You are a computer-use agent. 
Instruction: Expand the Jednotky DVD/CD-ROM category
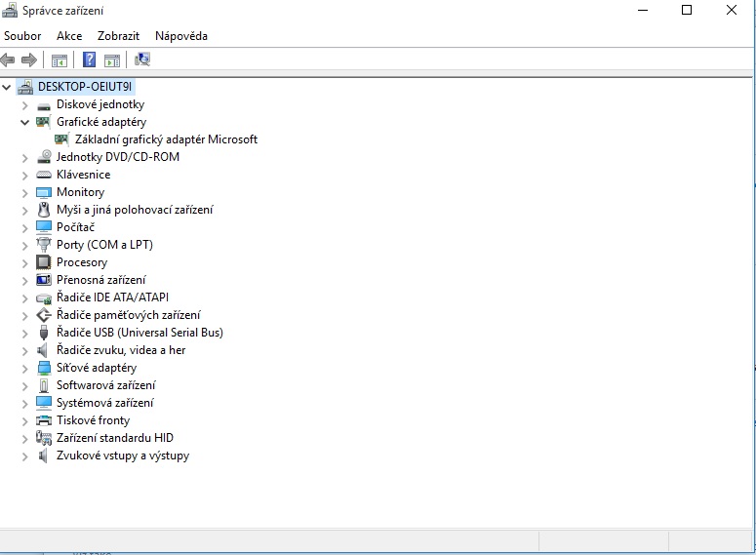click(x=25, y=158)
